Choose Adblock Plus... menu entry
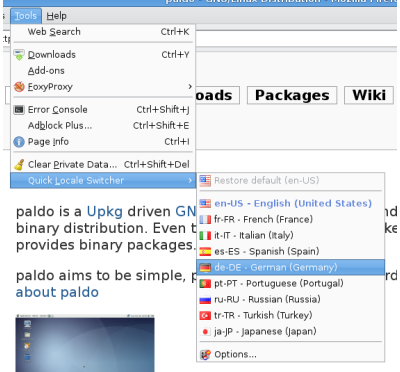The width and height of the screenshot is (400, 372). tap(103, 126)
